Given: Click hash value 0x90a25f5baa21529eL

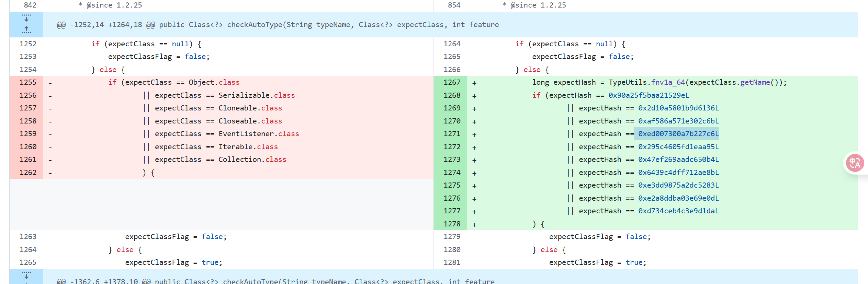Looking at the screenshot, I should [649, 95].
